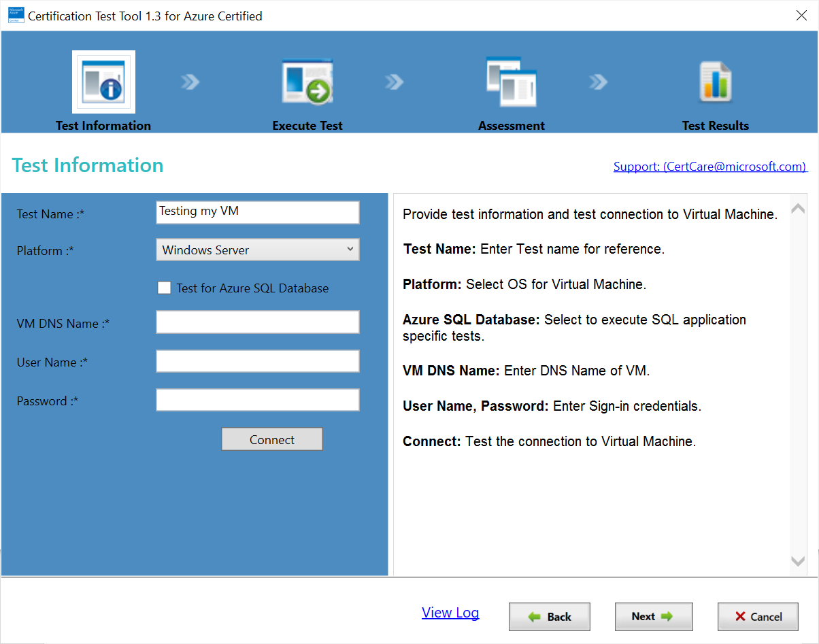The width and height of the screenshot is (819, 644).
Task: Click help text 'Azure SQL Database:' description
Action: [x=575, y=328]
